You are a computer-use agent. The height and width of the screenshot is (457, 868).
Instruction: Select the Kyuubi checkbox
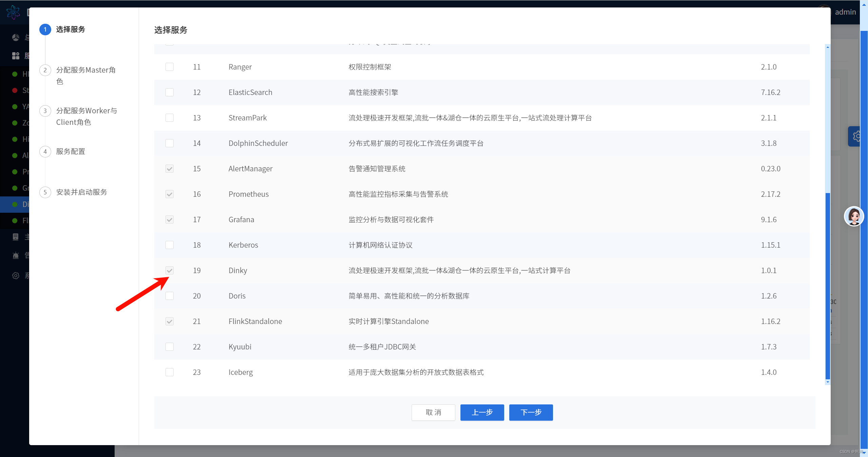point(170,347)
